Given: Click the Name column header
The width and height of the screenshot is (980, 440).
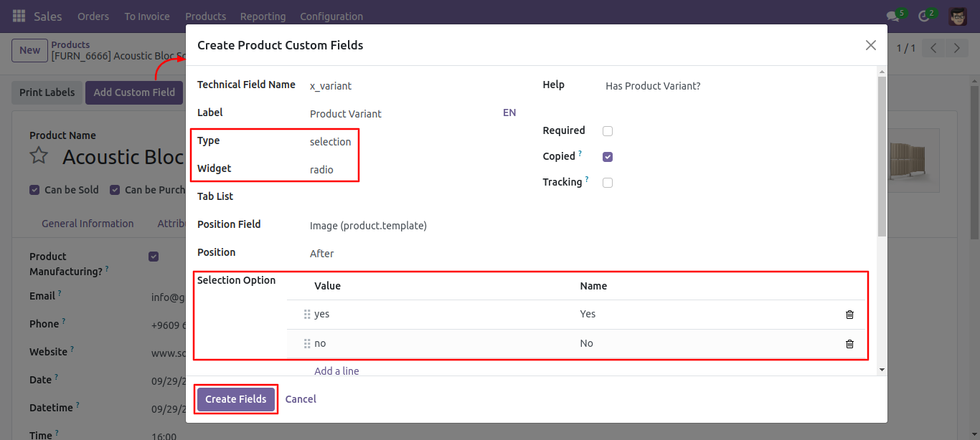Looking at the screenshot, I should pyautogui.click(x=593, y=286).
